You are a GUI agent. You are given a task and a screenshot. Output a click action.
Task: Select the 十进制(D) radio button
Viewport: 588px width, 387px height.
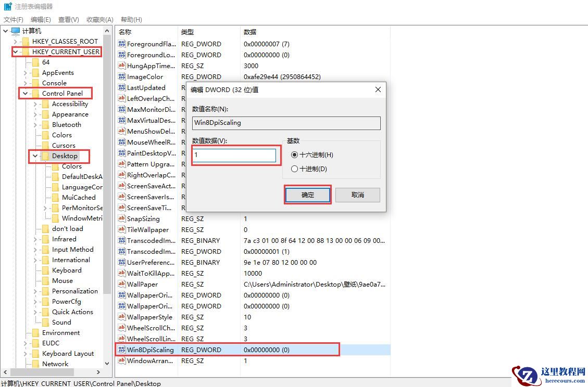(296, 169)
